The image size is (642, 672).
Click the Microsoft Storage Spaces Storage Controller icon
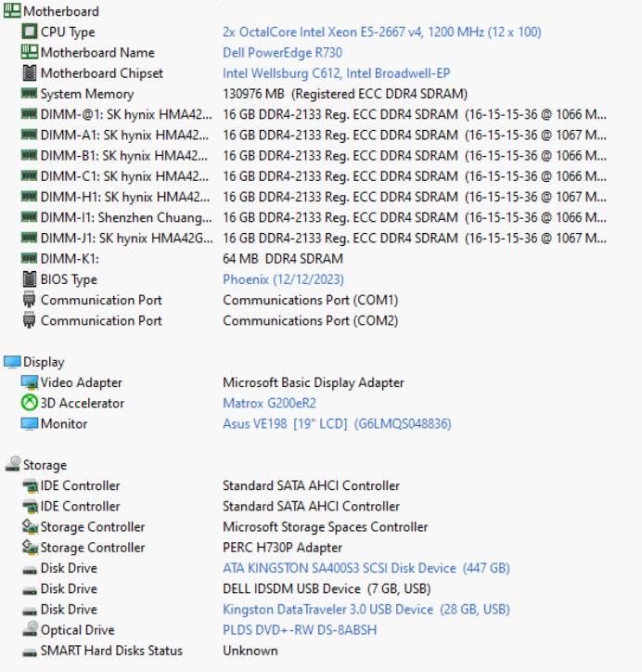point(30,526)
